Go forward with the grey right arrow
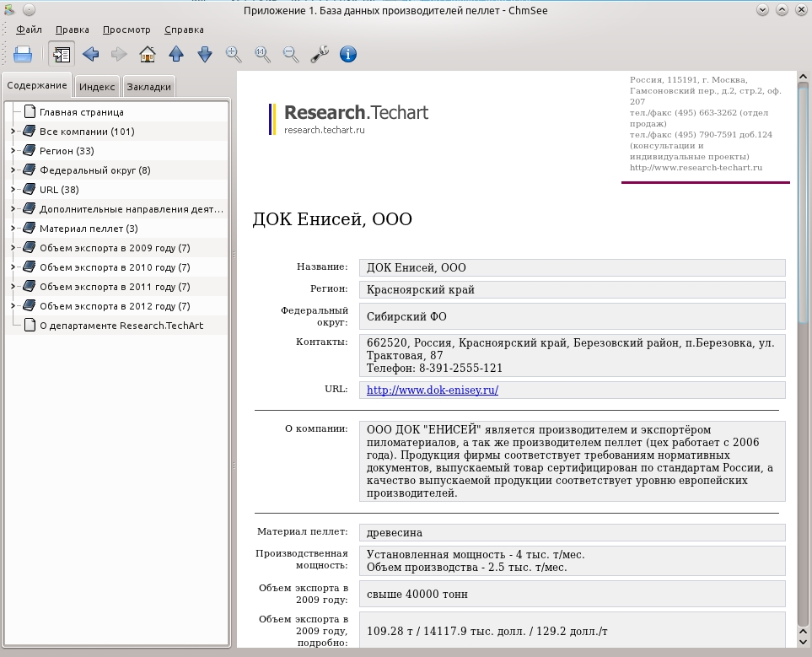The image size is (812, 657). (x=119, y=54)
